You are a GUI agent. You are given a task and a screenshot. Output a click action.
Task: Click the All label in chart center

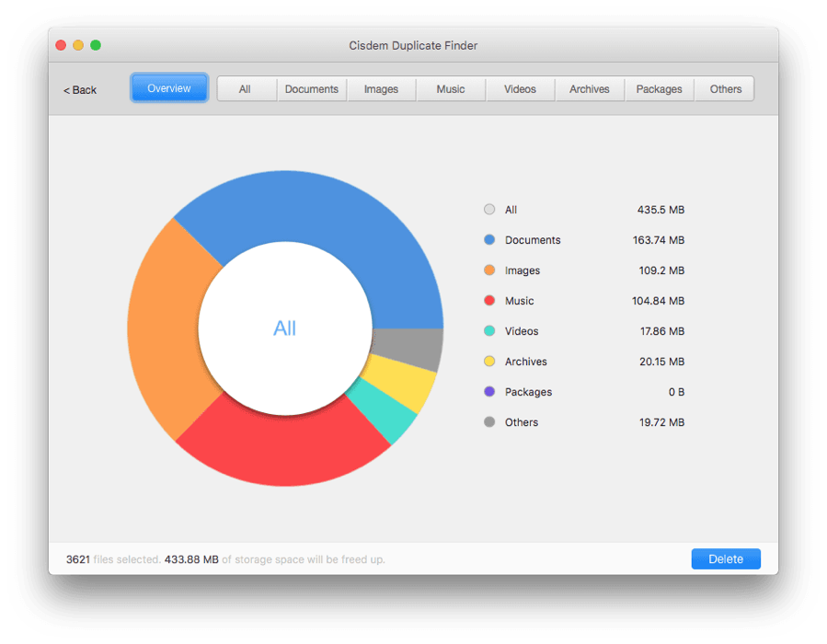tap(285, 328)
